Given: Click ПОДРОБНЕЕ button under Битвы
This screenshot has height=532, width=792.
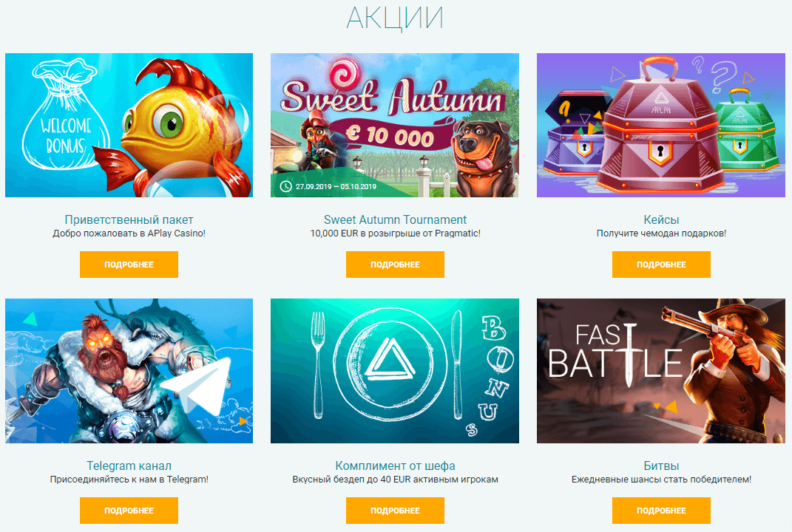Looking at the screenshot, I should pos(661,511).
